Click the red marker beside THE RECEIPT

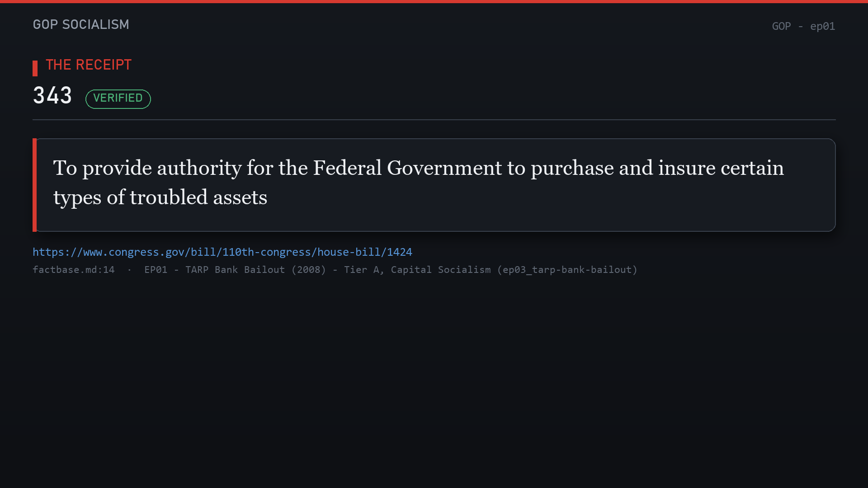tap(35, 68)
